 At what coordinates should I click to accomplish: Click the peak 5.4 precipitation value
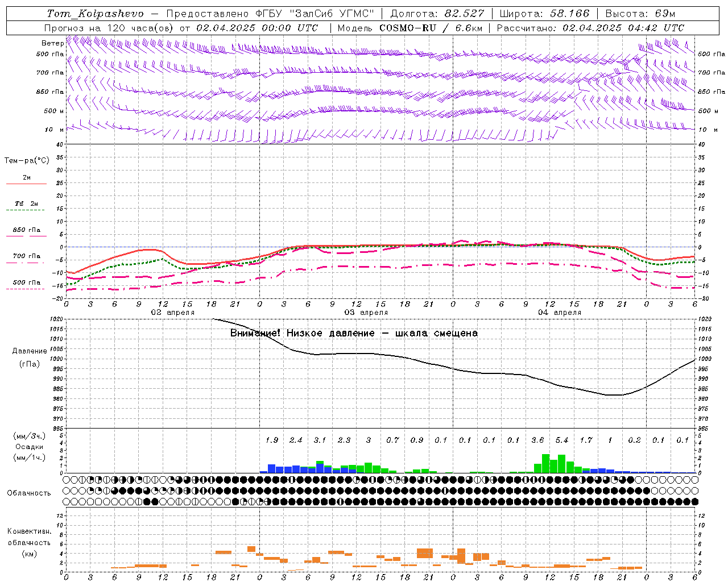pos(562,440)
